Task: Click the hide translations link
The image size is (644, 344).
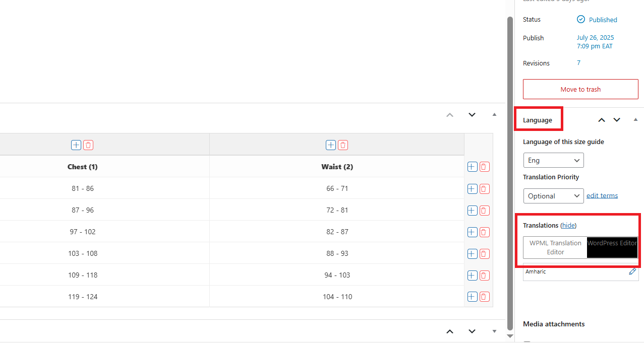Action: coord(568,225)
